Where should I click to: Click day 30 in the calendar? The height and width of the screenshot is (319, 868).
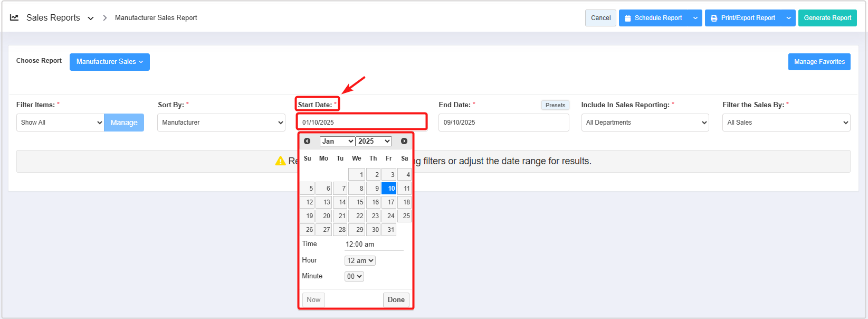click(x=373, y=229)
